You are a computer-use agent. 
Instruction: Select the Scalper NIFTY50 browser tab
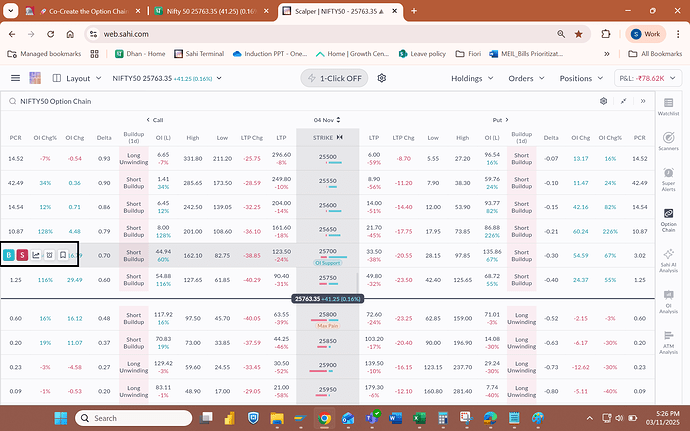[x=340, y=11]
